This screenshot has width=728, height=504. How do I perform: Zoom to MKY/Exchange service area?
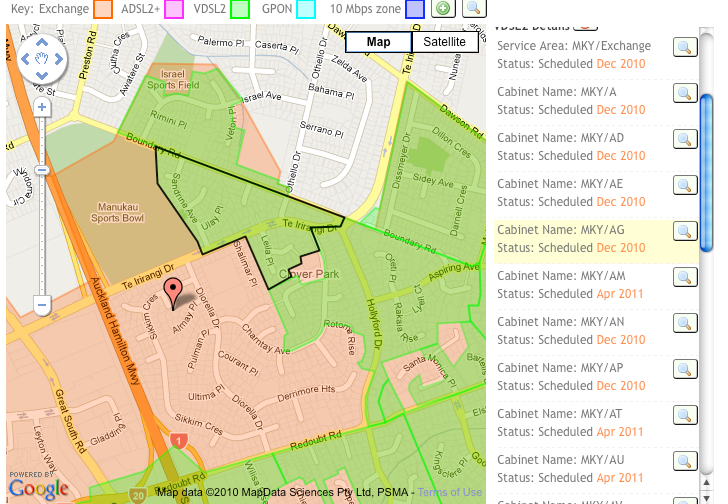(x=685, y=47)
